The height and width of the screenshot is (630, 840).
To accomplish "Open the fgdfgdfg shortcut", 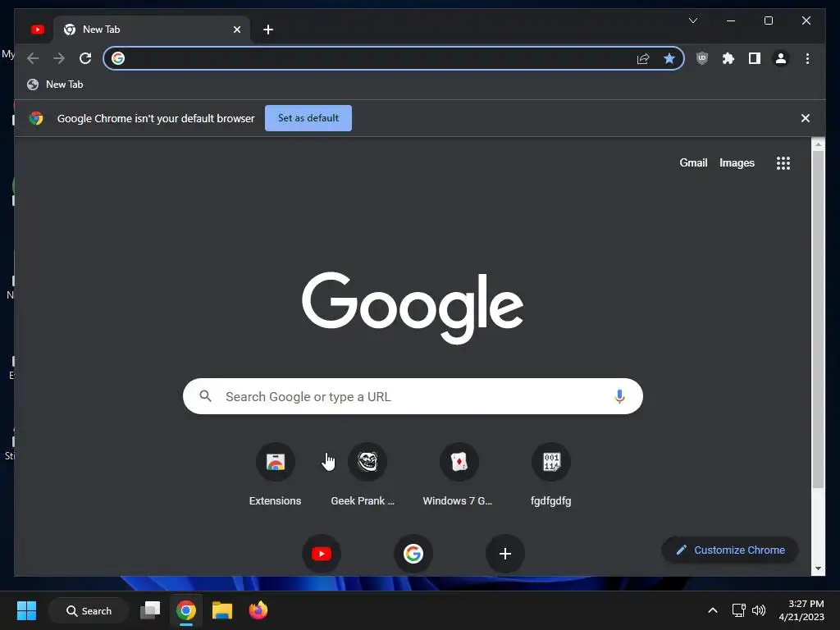I will (x=550, y=475).
